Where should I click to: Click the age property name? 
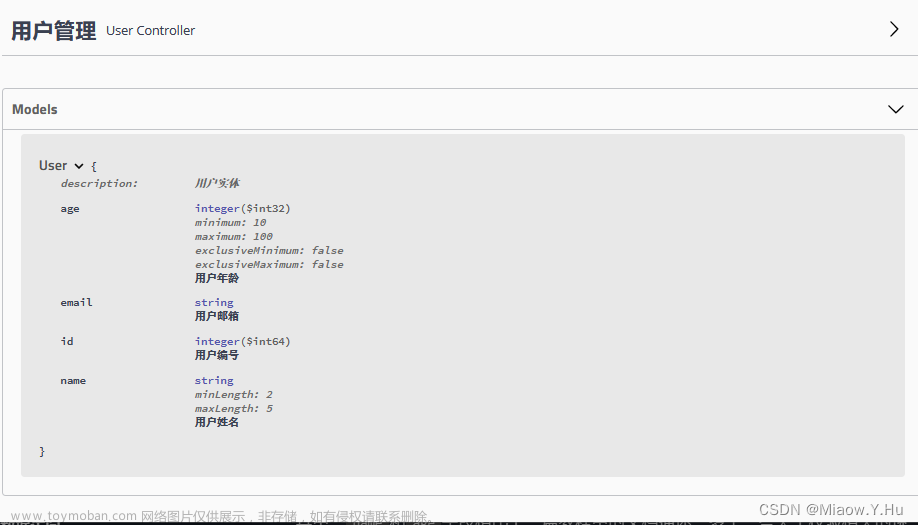pyautogui.click(x=70, y=209)
